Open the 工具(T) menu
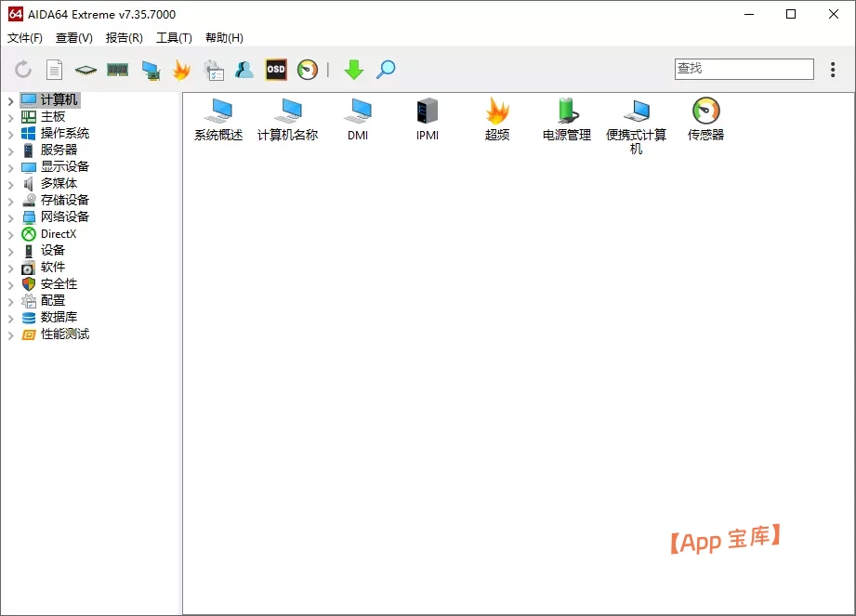This screenshot has width=856, height=616. [x=174, y=38]
